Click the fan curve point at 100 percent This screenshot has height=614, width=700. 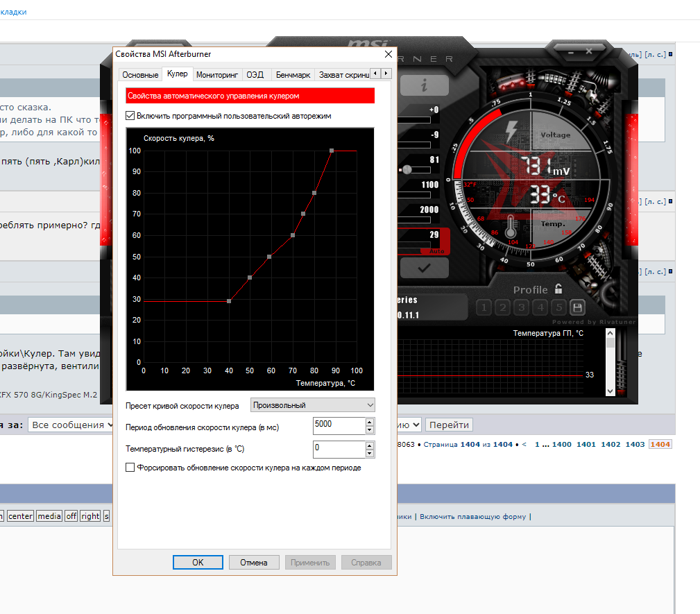[332, 151]
